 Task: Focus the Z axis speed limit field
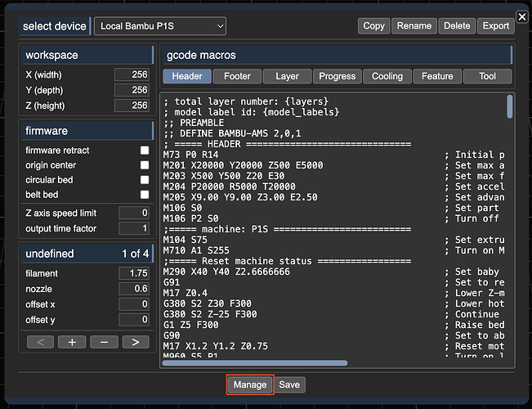(x=133, y=213)
